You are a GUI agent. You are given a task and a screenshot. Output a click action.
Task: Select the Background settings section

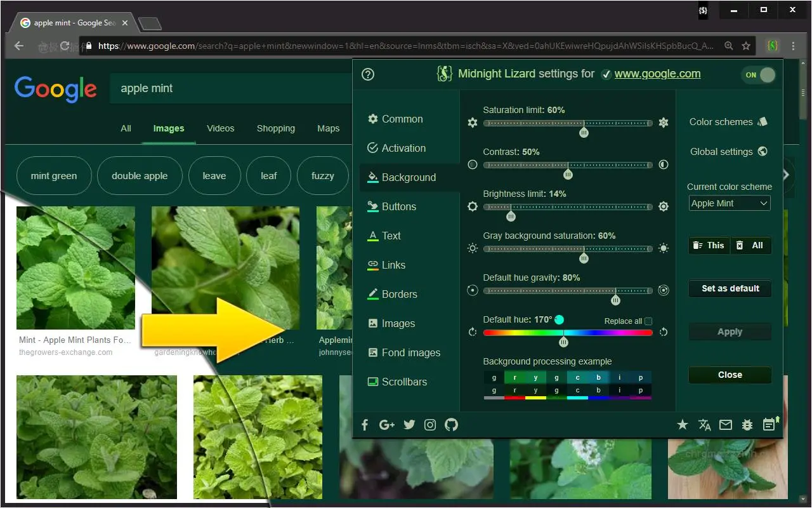pyautogui.click(x=409, y=177)
